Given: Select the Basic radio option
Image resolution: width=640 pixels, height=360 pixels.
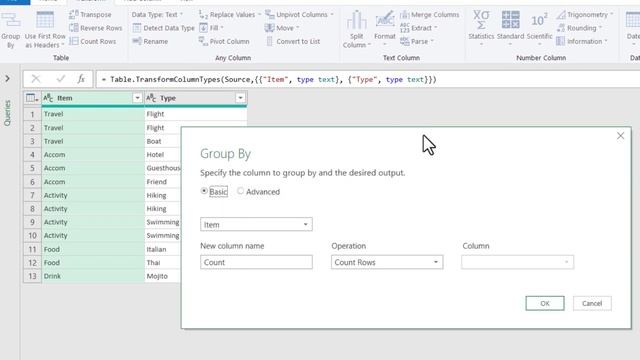Looking at the screenshot, I should tap(204, 191).
